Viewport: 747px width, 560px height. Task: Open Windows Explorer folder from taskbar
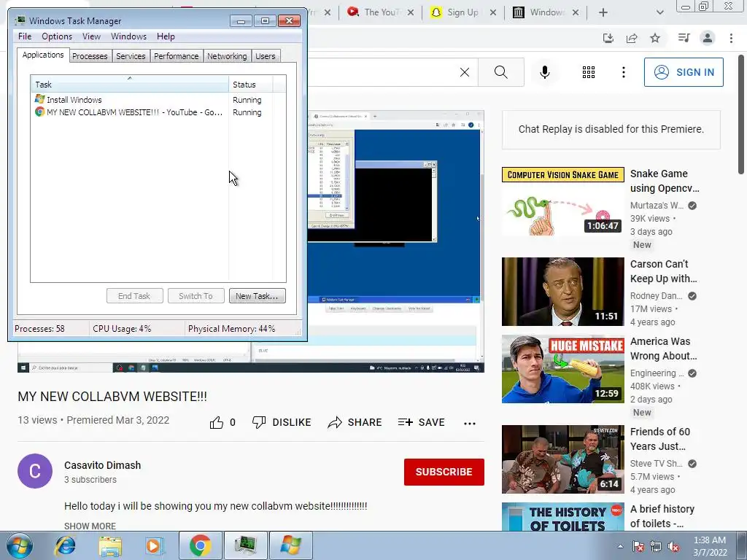tap(109, 545)
